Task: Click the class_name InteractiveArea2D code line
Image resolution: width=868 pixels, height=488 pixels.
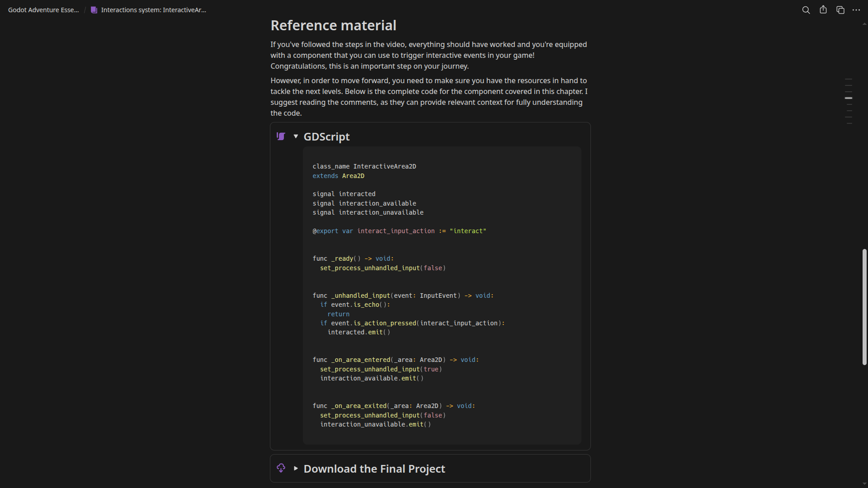Action: [364, 166]
